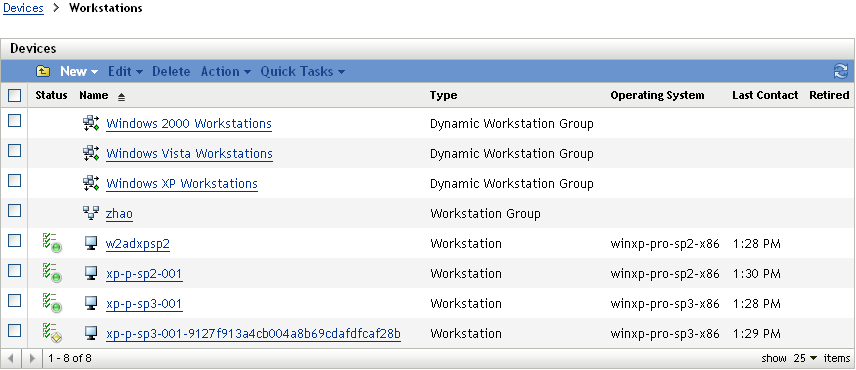Screen dimensions: 856x370
Task: Open the New dropdown menu
Action: point(79,71)
